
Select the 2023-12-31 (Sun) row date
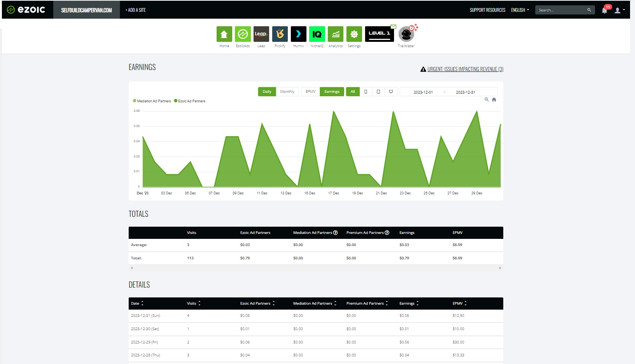tap(145, 316)
